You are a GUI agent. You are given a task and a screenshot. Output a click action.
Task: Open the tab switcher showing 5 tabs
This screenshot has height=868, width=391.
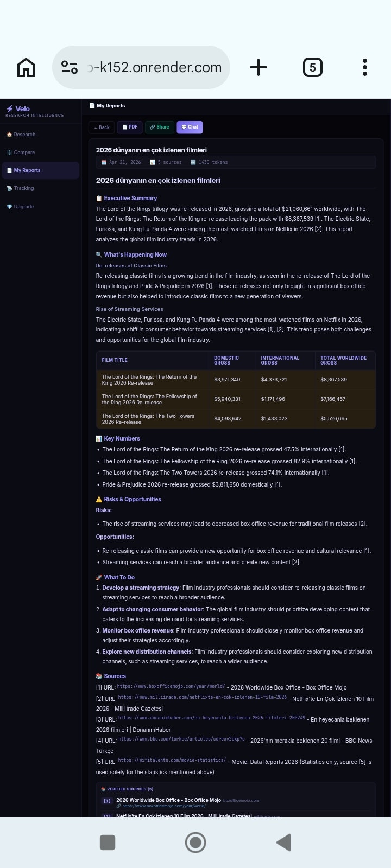312,67
